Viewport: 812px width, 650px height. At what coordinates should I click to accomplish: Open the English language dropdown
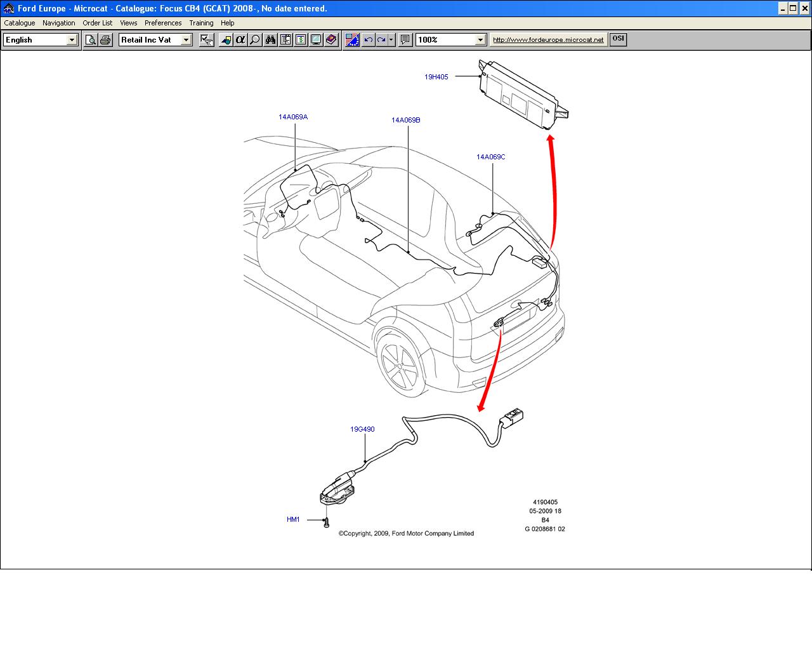(72, 40)
